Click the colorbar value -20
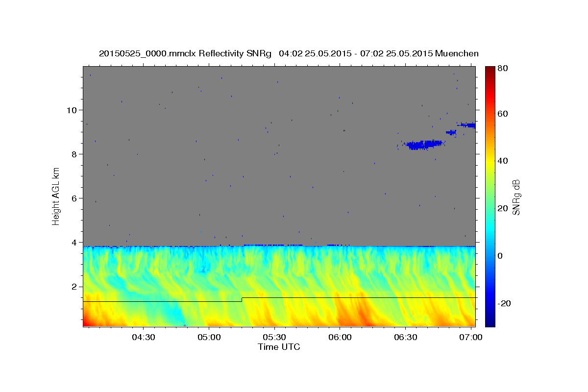The width and height of the screenshot is (588, 392). point(505,303)
